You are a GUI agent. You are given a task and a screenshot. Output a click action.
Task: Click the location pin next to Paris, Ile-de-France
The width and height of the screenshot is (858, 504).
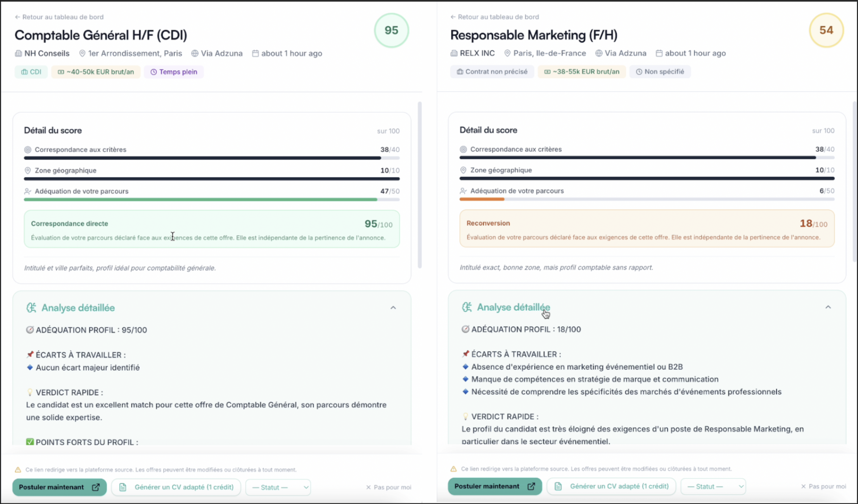(x=507, y=53)
